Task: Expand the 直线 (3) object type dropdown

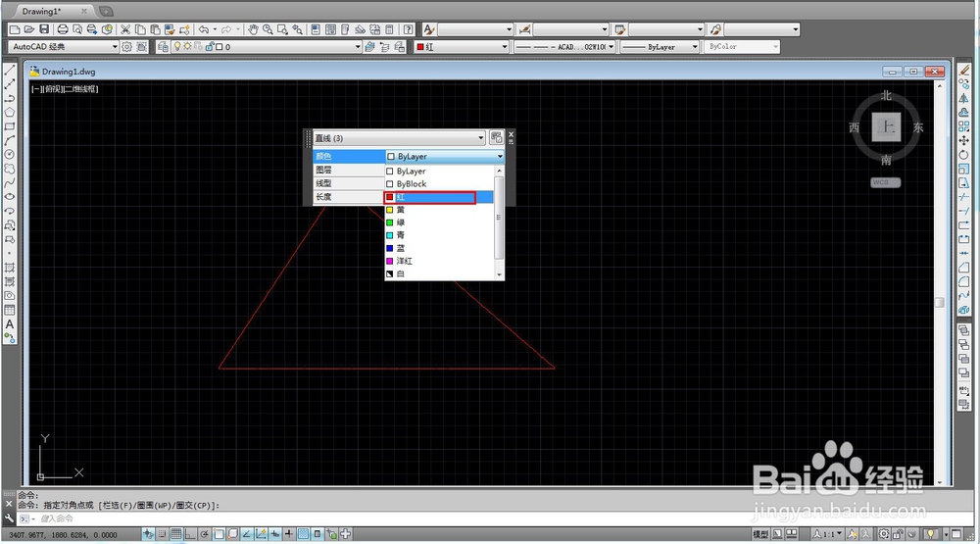Action: [399, 137]
